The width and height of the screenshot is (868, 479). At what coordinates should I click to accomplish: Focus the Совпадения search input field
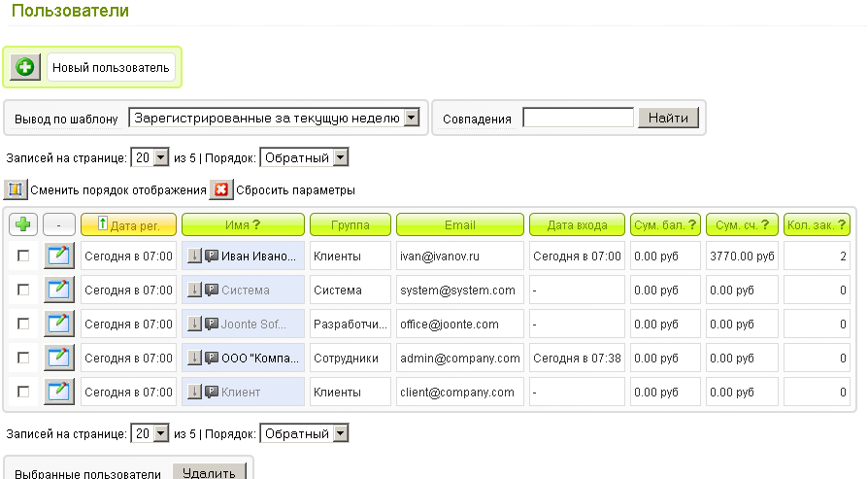pyautogui.click(x=578, y=118)
